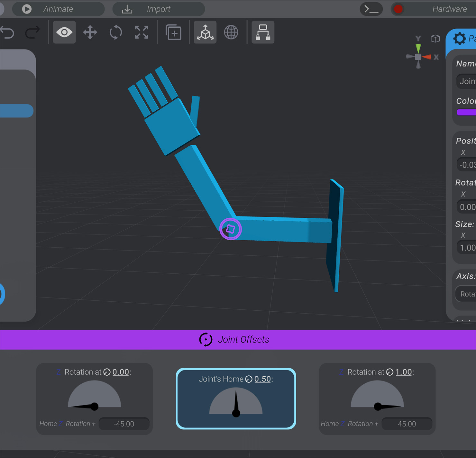Click the Joint Offsets rotation icon

(206, 339)
